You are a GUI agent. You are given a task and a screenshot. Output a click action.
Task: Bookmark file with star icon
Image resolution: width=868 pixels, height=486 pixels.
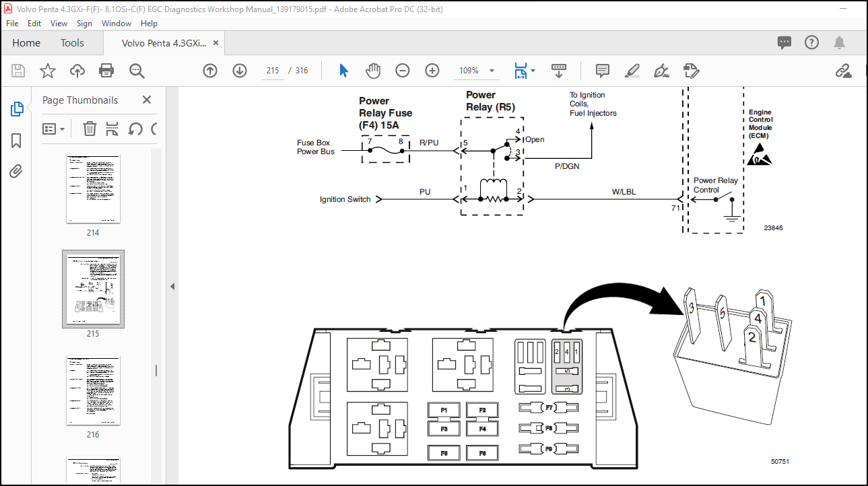48,71
